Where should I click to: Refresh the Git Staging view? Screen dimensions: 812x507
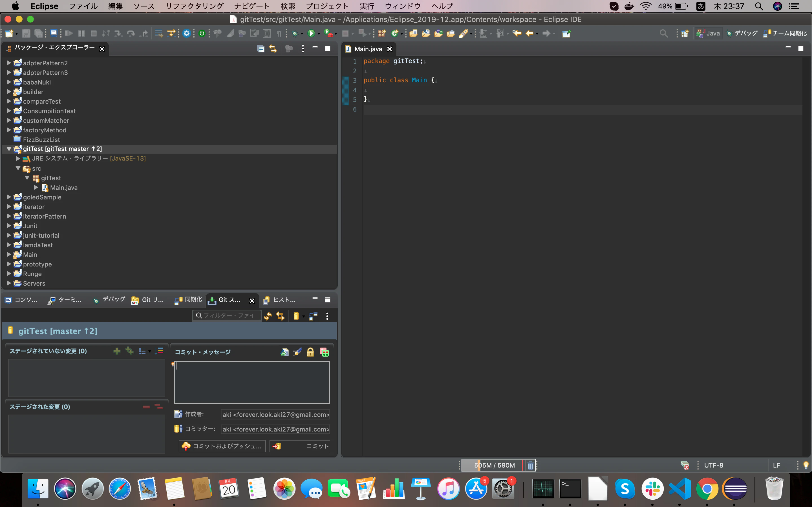268,316
